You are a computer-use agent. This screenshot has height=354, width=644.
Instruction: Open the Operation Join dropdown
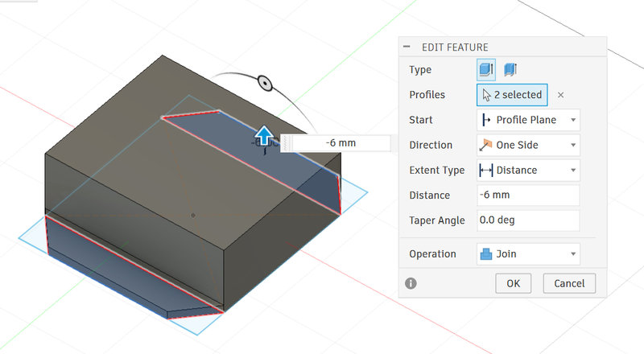pyautogui.click(x=528, y=253)
